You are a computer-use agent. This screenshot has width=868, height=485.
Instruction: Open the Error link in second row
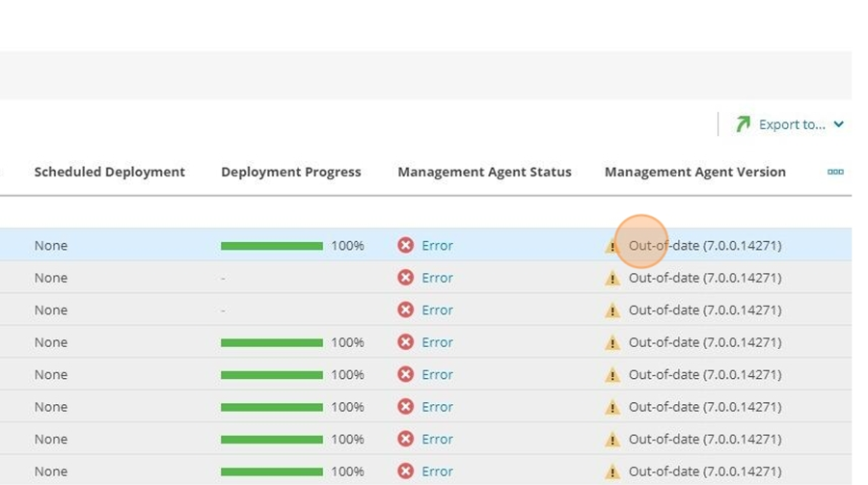(437, 278)
